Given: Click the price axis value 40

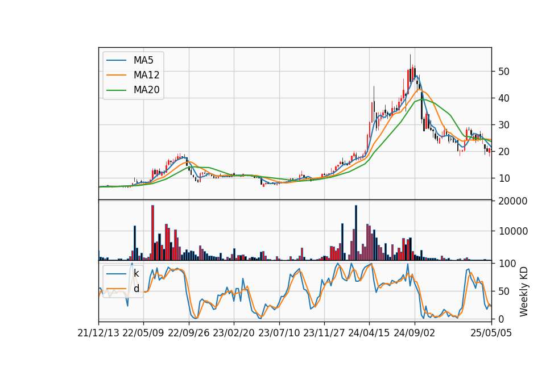Looking at the screenshot, I should click(504, 98).
